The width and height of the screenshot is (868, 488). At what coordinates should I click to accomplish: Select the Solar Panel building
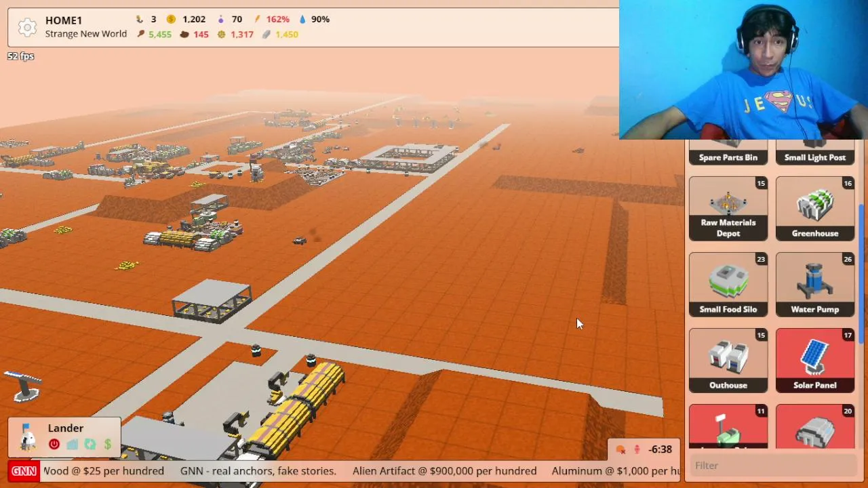(x=815, y=361)
